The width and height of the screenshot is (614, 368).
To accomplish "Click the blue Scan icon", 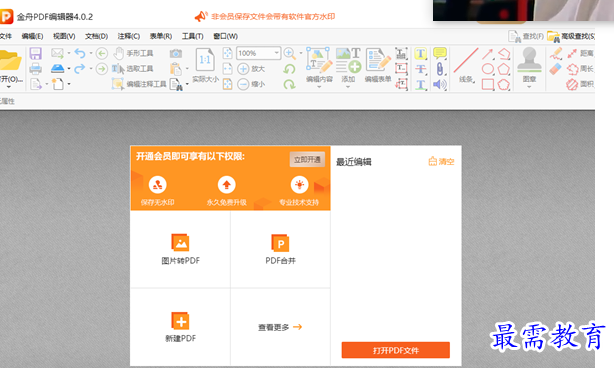I will pos(57,69).
